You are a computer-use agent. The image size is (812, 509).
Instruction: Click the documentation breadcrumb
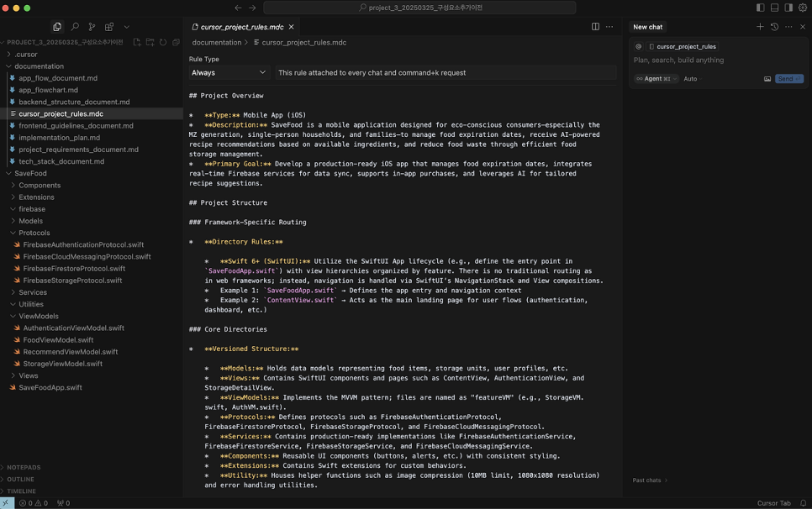(x=217, y=42)
